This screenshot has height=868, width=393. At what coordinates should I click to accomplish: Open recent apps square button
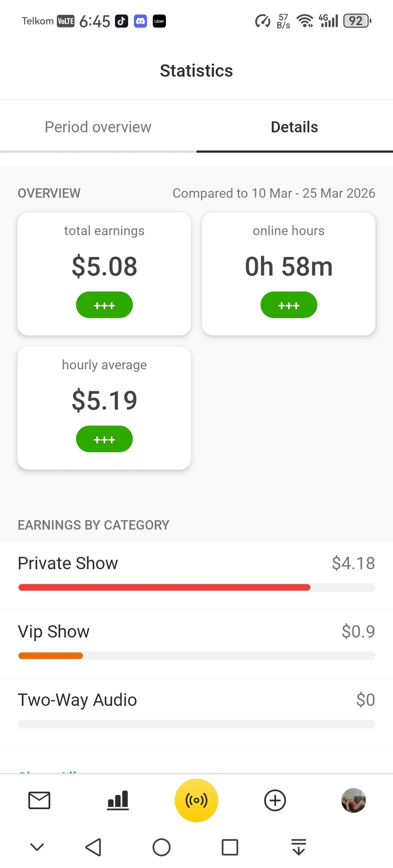click(230, 847)
